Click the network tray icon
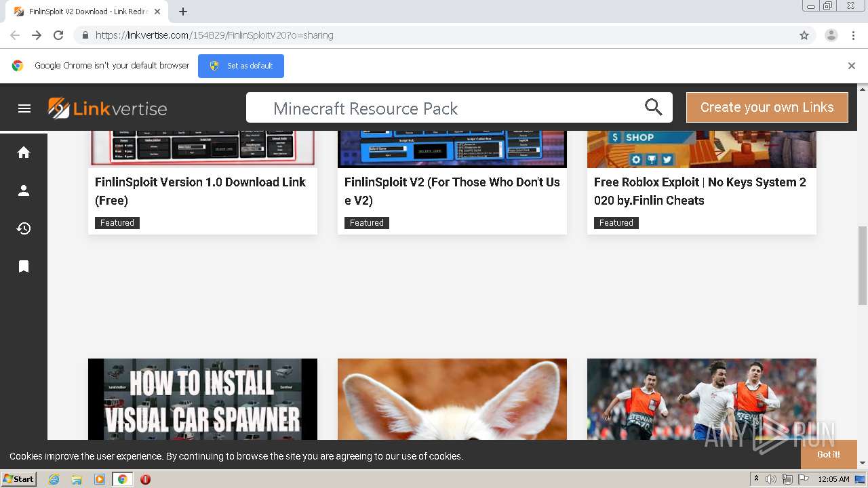Screen dimensions: 868x488 pos(787,479)
